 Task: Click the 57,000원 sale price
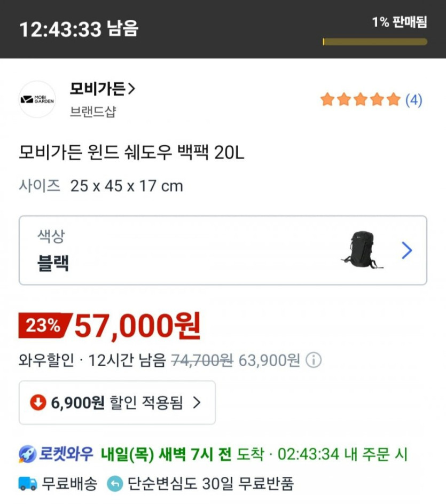click(138, 326)
